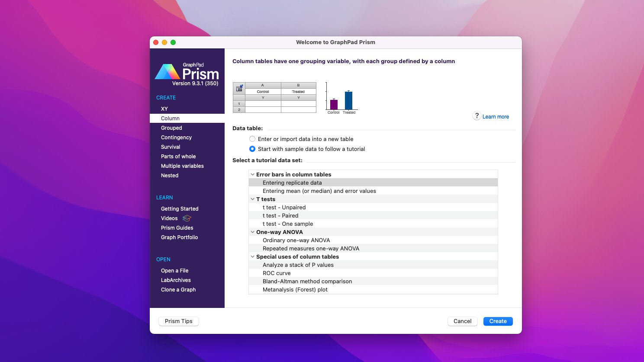Select the 'ROC curve' tutorial data set
Image resolution: width=644 pixels, height=362 pixels.
pyautogui.click(x=277, y=273)
